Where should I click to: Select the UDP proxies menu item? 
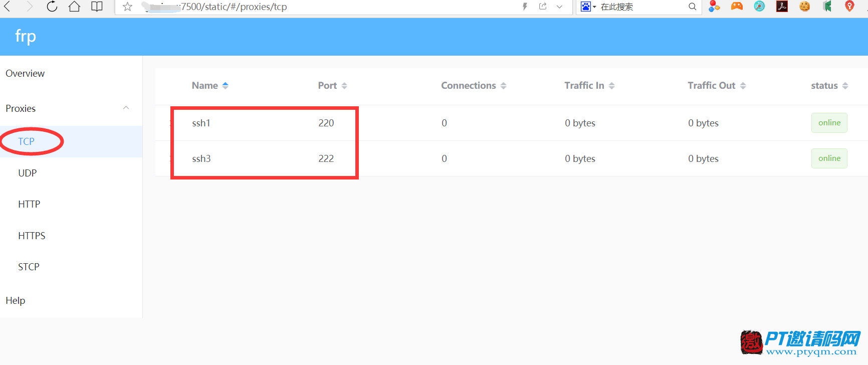pos(28,173)
